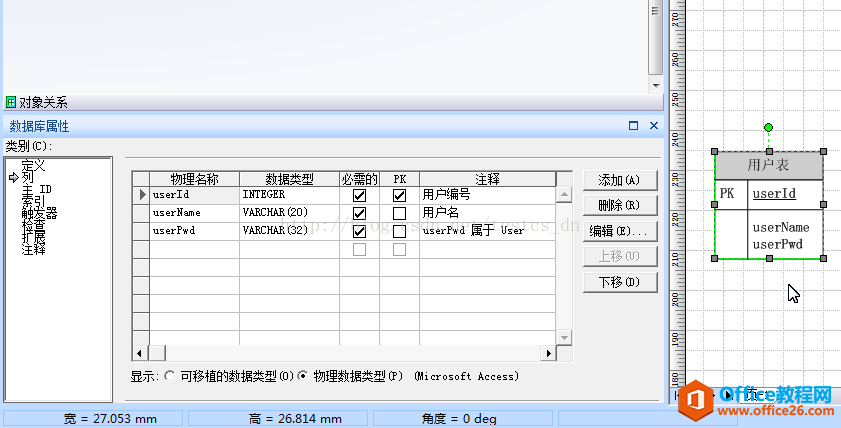Click the 角度 = 0 deg status field
This screenshot has width=841, height=428.
(x=463, y=418)
